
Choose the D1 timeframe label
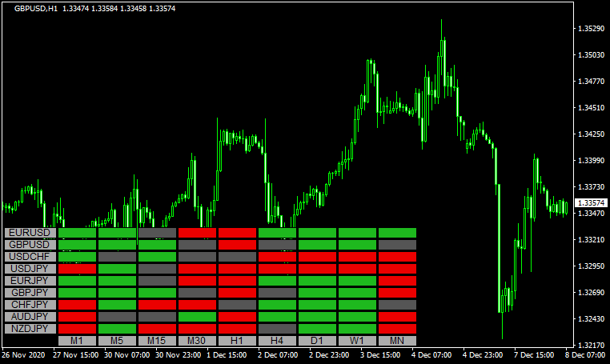click(x=317, y=341)
